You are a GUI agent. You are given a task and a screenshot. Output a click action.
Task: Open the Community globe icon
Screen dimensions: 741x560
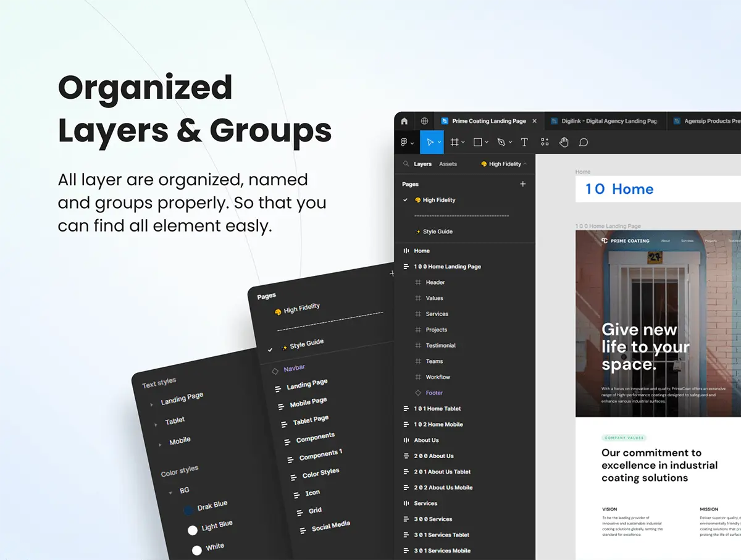click(x=424, y=121)
